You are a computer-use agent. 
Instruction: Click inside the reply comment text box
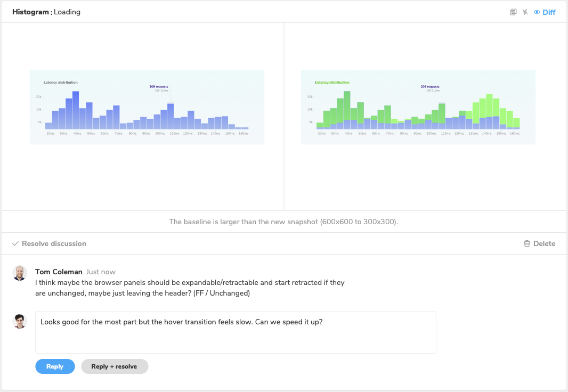236,332
